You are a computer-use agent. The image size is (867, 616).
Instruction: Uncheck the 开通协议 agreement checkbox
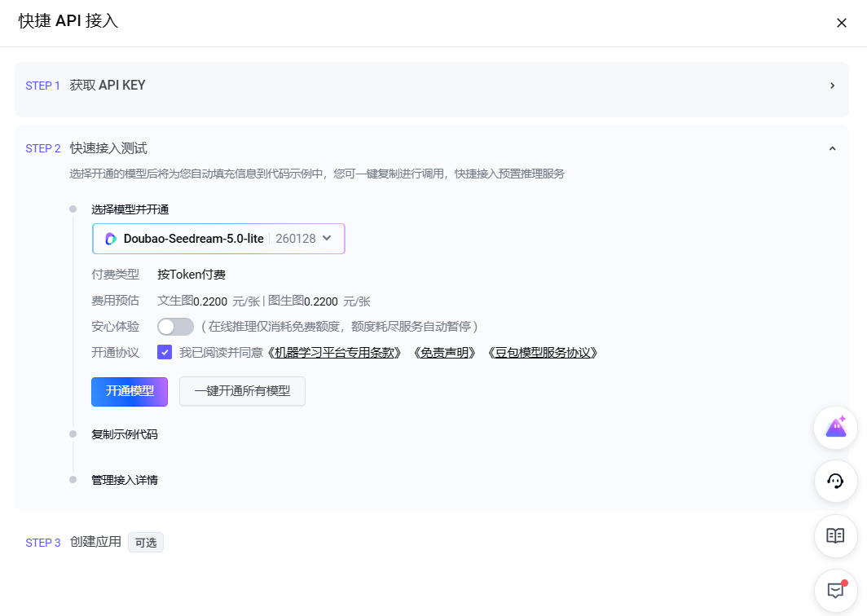[x=165, y=352]
